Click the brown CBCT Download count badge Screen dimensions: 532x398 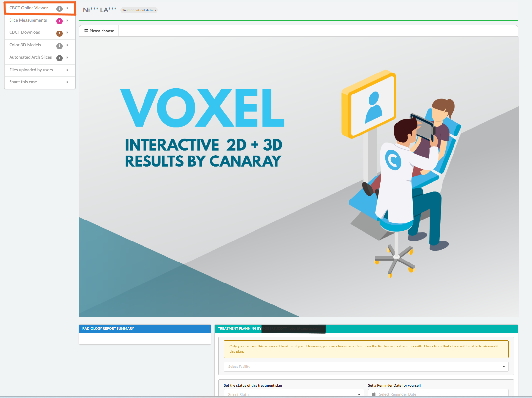click(59, 33)
